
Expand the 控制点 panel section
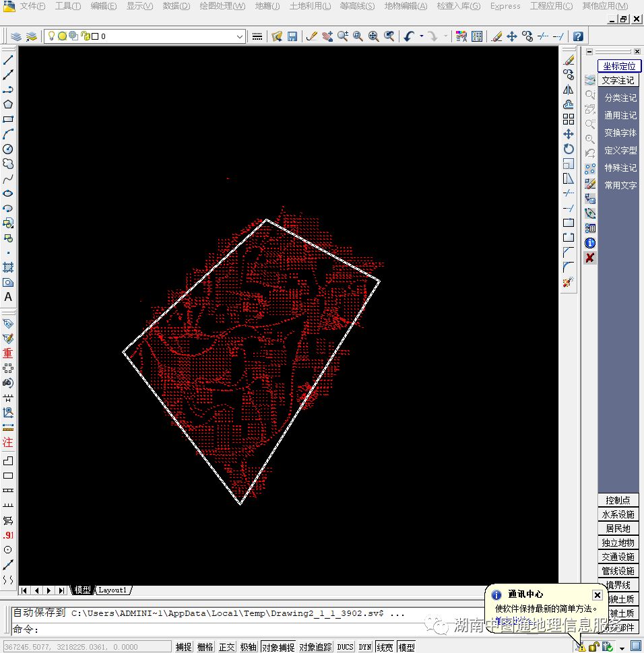tap(618, 500)
